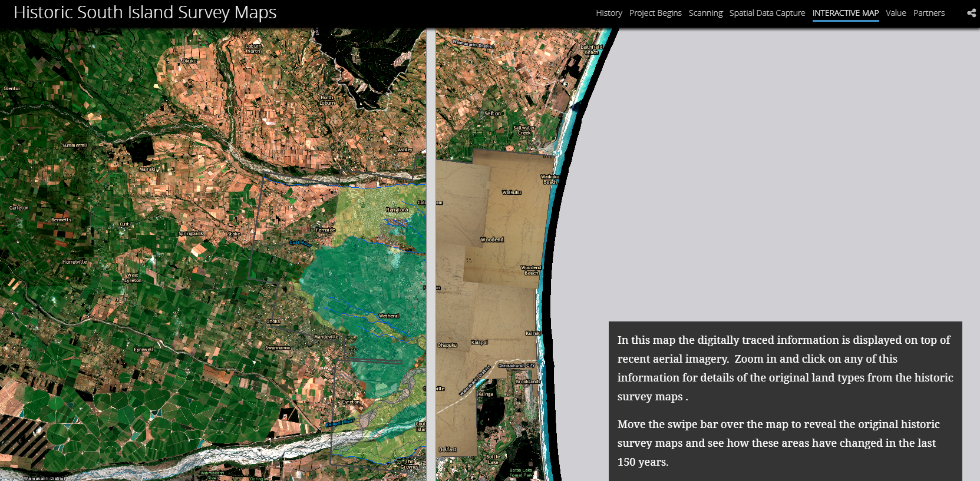This screenshot has height=481, width=980.
Task: Click the vertical swipe bar on the map
Action: pyautogui.click(x=431, y=253)
